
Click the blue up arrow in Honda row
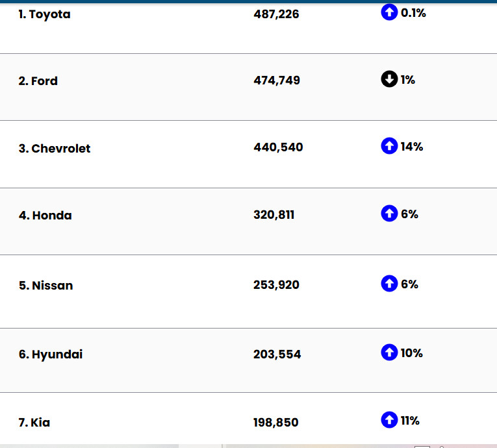tap(389, 214)
